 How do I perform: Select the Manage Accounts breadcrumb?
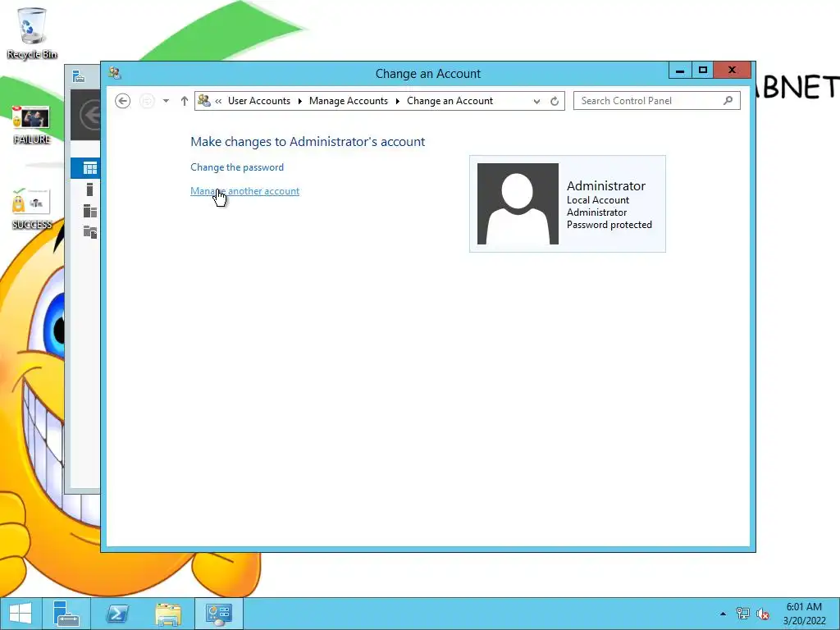pos(348,101)
